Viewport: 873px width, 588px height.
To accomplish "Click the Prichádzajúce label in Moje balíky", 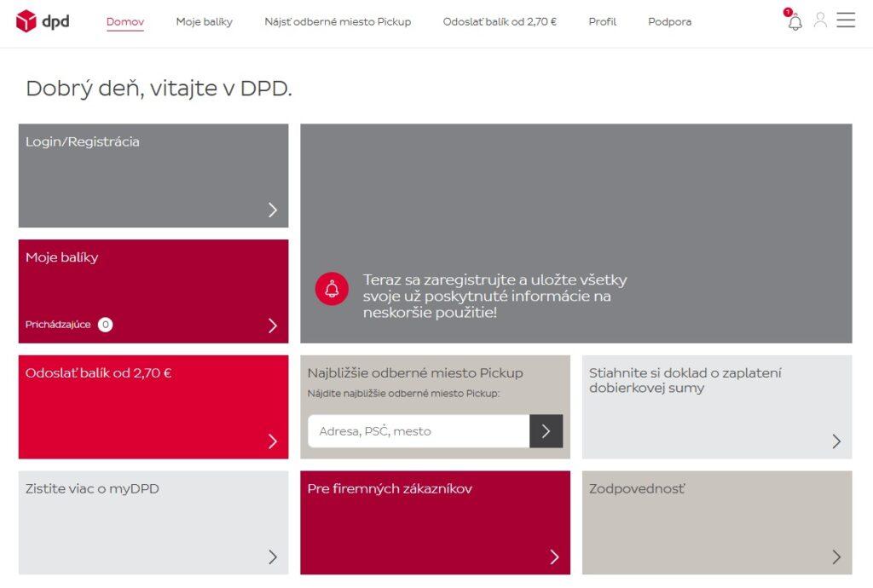I will [58, 325].
